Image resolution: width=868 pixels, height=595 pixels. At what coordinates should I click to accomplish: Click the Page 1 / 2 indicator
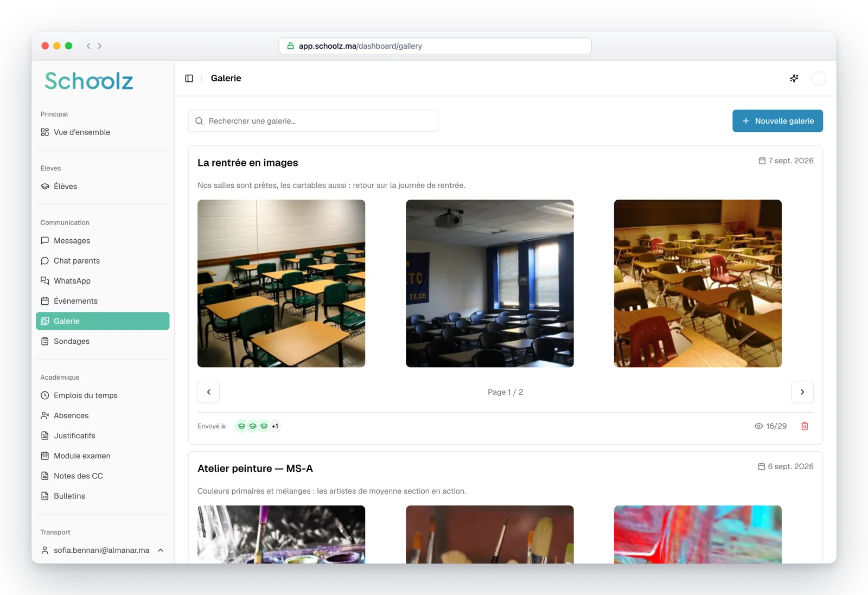coord(506,392)
